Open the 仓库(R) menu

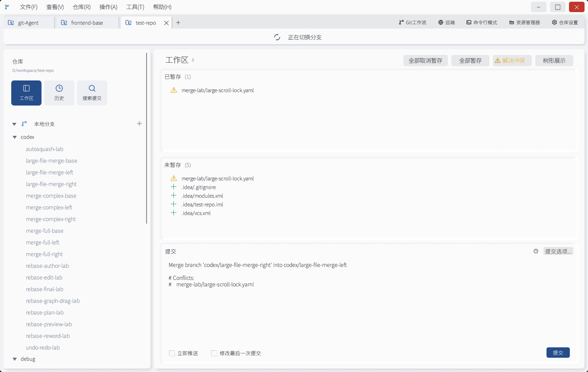click(82, 7)
